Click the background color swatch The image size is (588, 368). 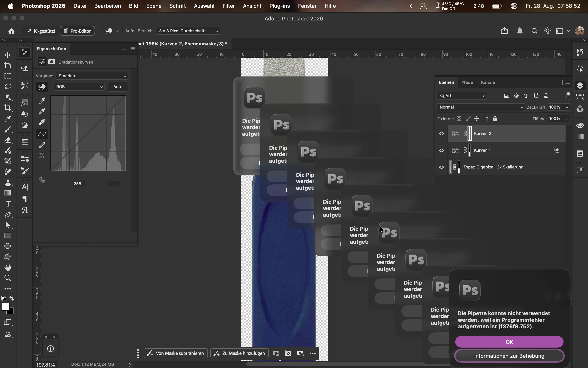pyautogui.click(x=11, y=312)
